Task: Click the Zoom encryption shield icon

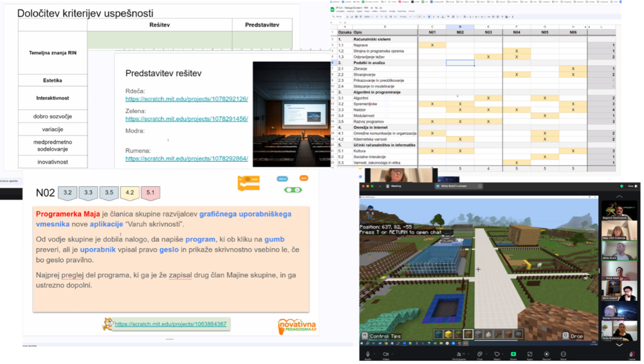Action: coord(621,186)
